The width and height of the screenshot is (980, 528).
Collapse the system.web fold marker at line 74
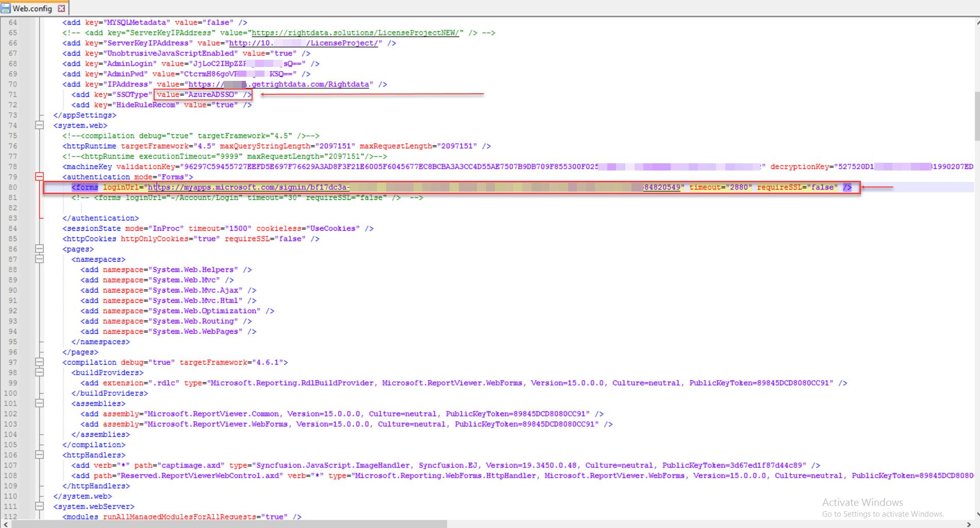(39, 125)
